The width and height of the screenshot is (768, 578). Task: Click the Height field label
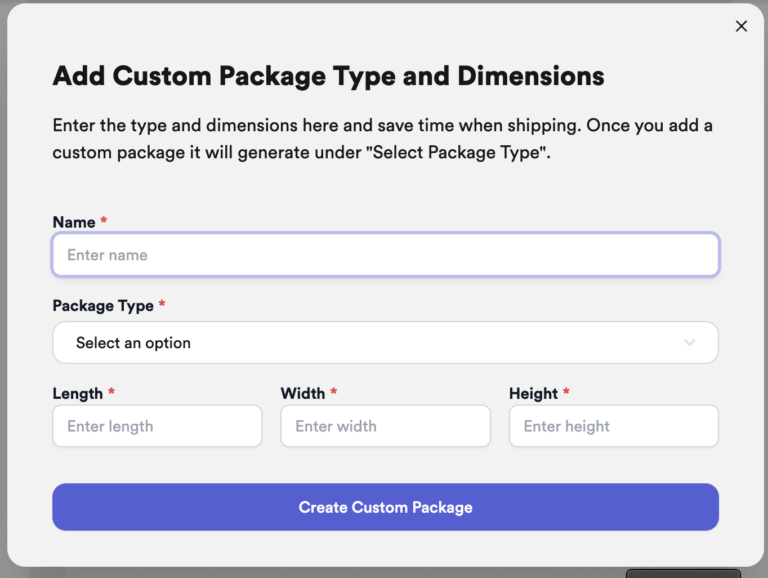click(x=533, y=394)
